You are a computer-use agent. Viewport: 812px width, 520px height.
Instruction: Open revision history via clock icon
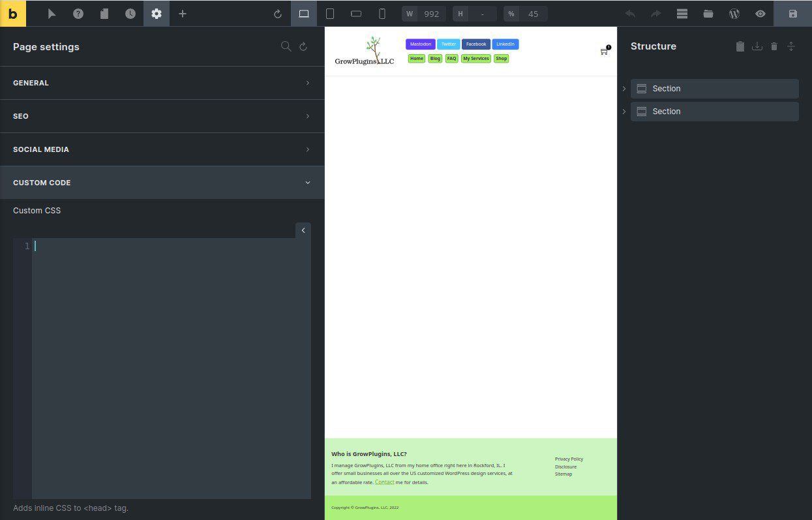[x=130, y=13]
